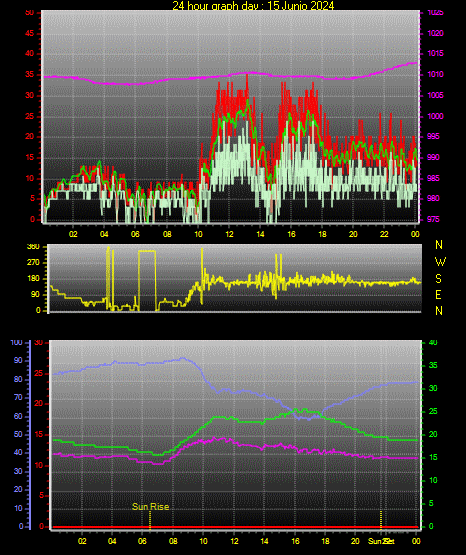Click the magenta '975' pressure axis label

click(433, 219)
